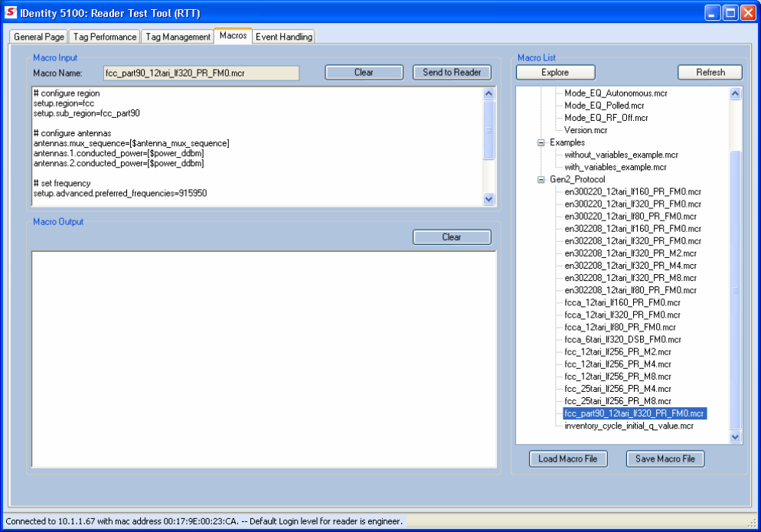Open the Event Handling tab

pyautogui.click(x=284, y=37)
